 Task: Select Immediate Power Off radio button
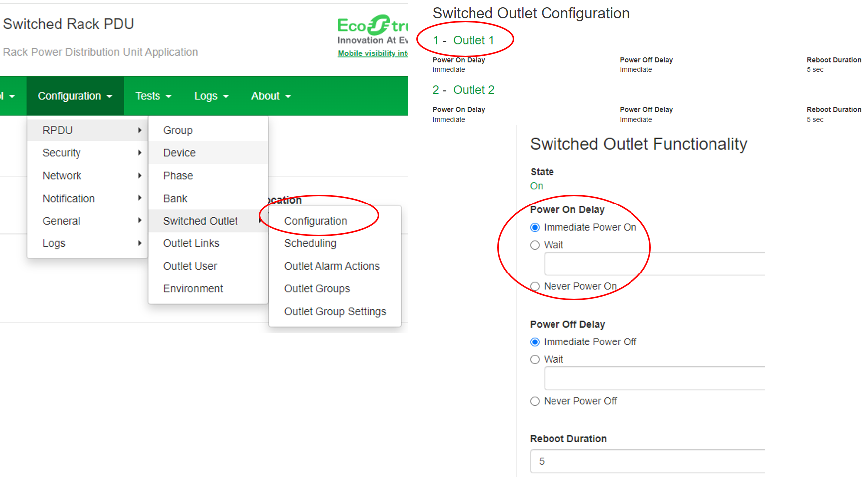(535, 342)
